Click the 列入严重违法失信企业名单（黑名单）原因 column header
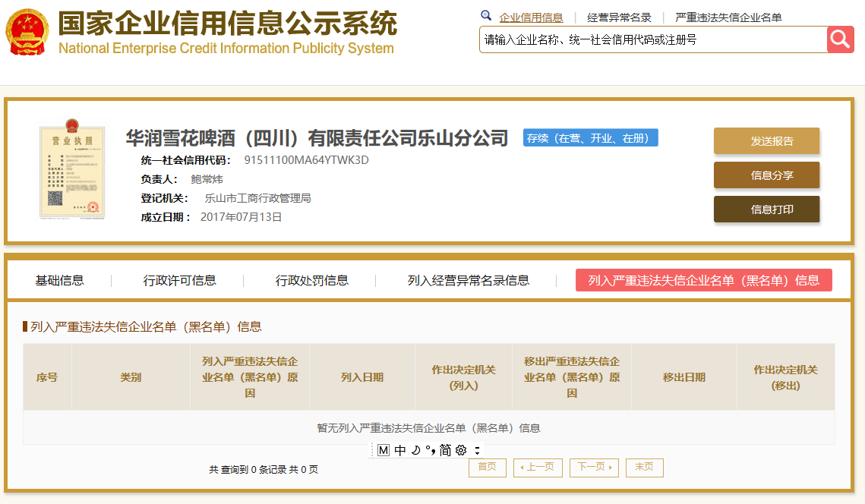This screenshot has width=865, height=504. tap(250, 377)
